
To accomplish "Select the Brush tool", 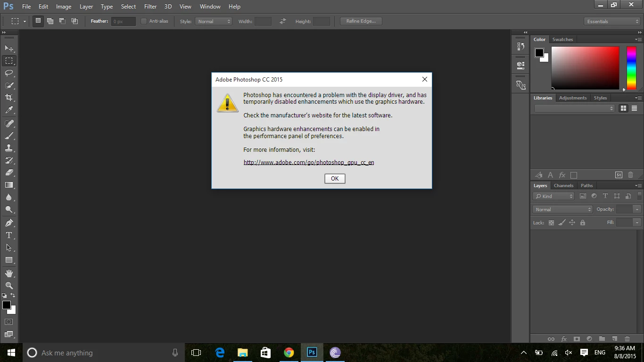I will point(9,136).
